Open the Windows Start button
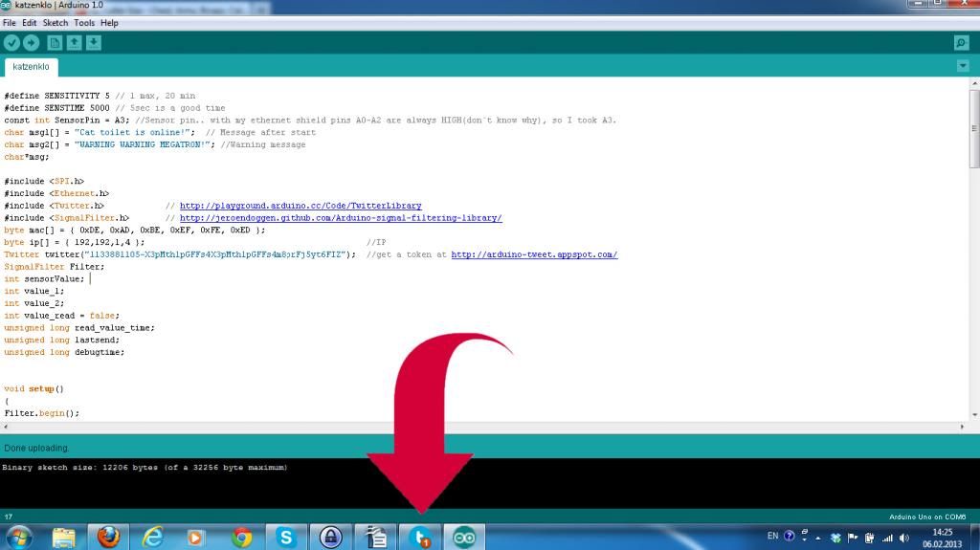This screenshot has width=980, height=550. point(19,538)
